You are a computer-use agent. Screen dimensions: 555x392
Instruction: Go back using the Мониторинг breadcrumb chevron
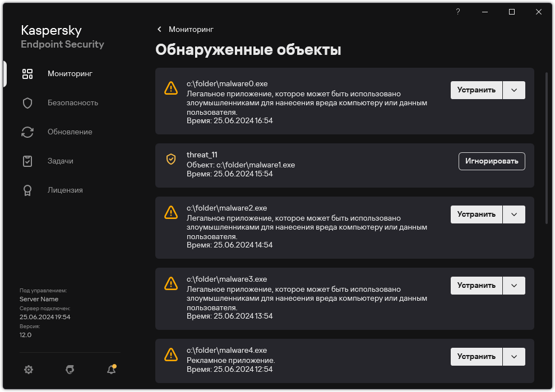click(159, 29)
